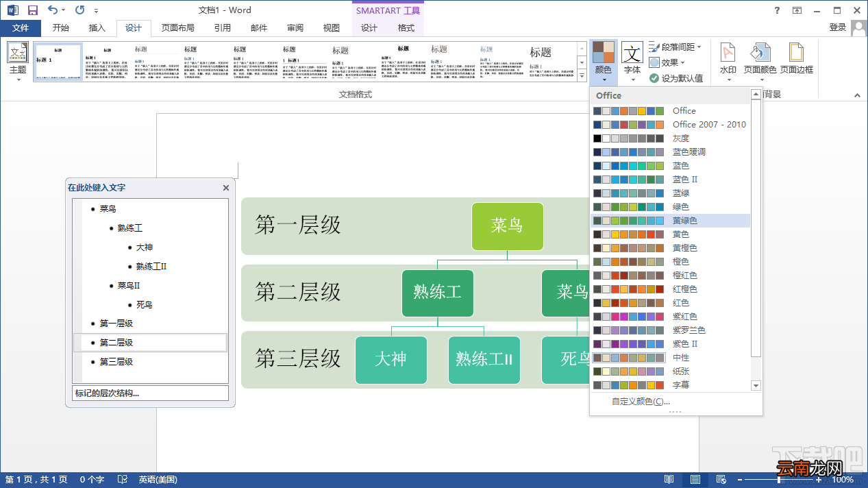Select 熟练工II entry in text pane
Image resolution: width=868 pixels, height=488 pixels.
click(x=151, y=267)
